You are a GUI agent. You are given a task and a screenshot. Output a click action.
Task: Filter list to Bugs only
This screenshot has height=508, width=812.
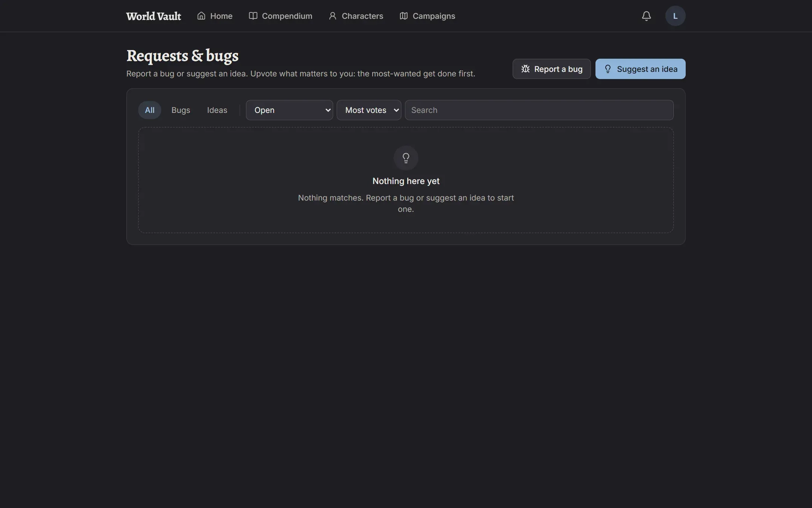[181, 110]
